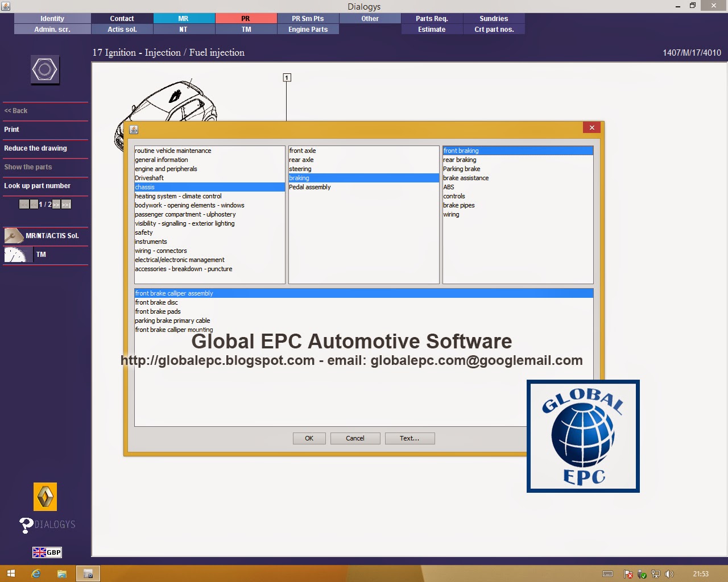Click the hexagon nut logo in sidebar
Image resolution: width=728 pixels, height=582 pixels.
click(x=45, y=70)
